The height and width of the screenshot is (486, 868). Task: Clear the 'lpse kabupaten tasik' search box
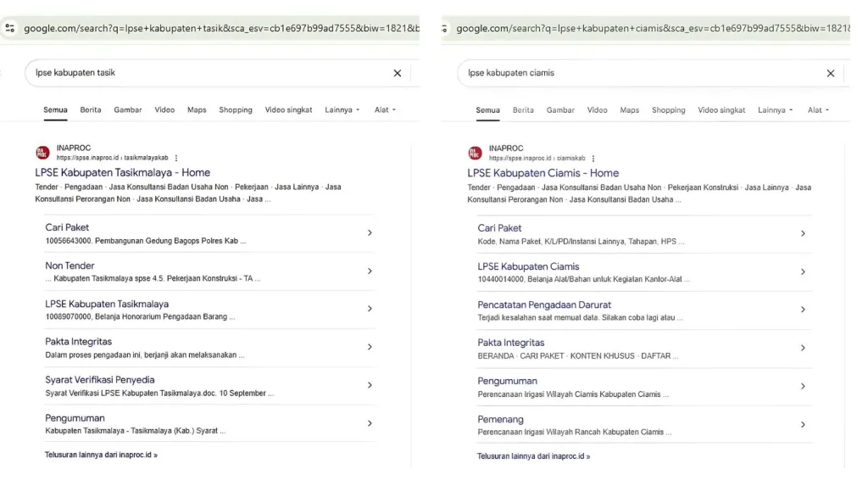point(397,73)
